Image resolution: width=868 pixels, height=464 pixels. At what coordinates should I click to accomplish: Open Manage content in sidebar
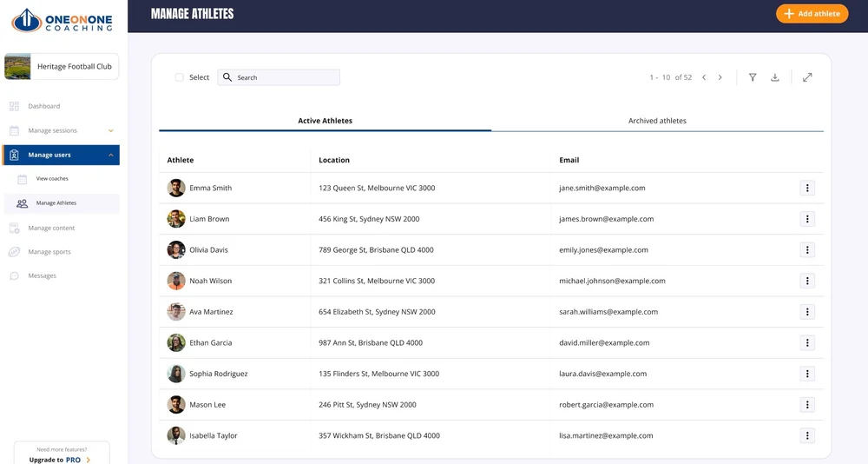[x=51, y=228]
